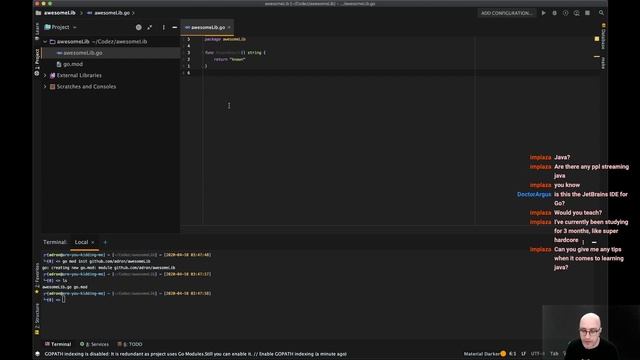The height and width of the screenshot is (360, 640).
Task: Open the 6: TODO bottom tab
Action: coord(130,344)
